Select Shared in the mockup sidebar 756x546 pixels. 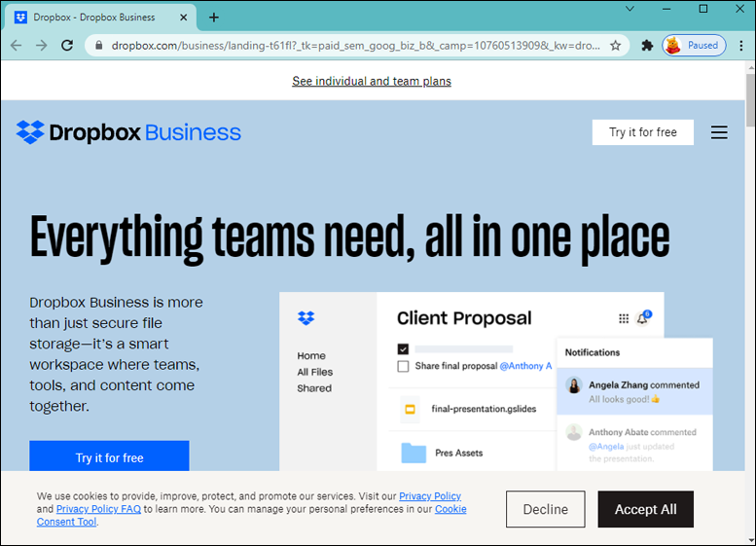314,388
